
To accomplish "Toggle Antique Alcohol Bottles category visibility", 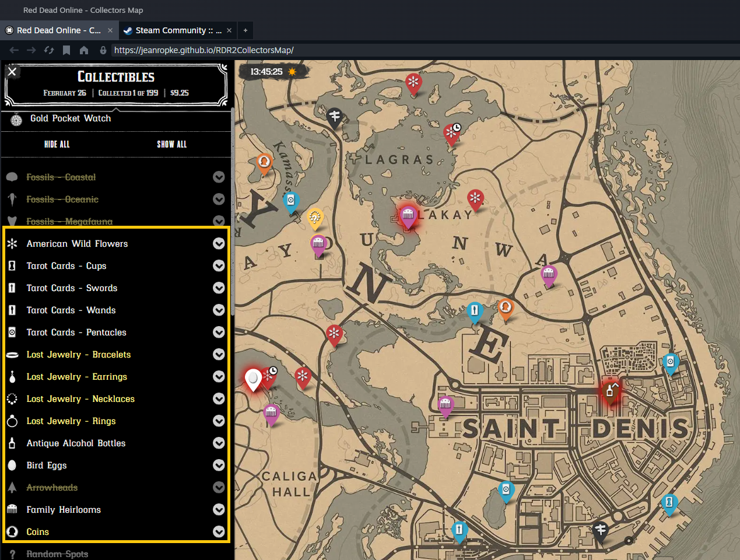I will (76, 443).
